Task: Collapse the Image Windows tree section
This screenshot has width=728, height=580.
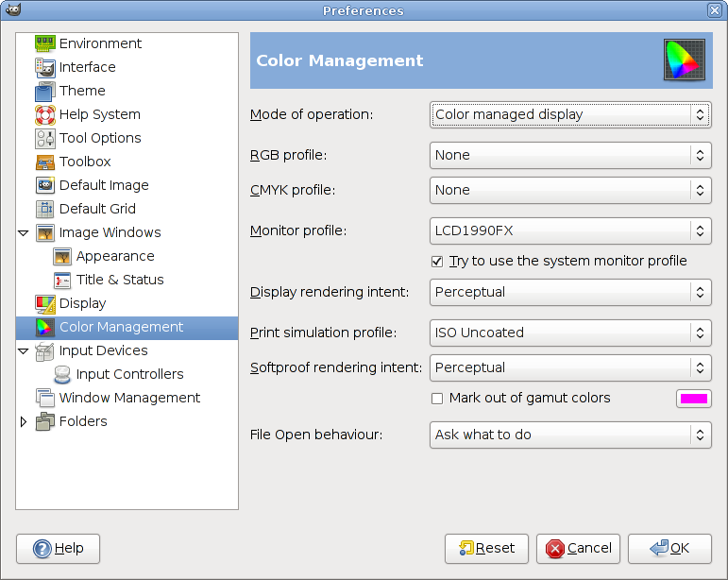Action: [x=24, y=232]
